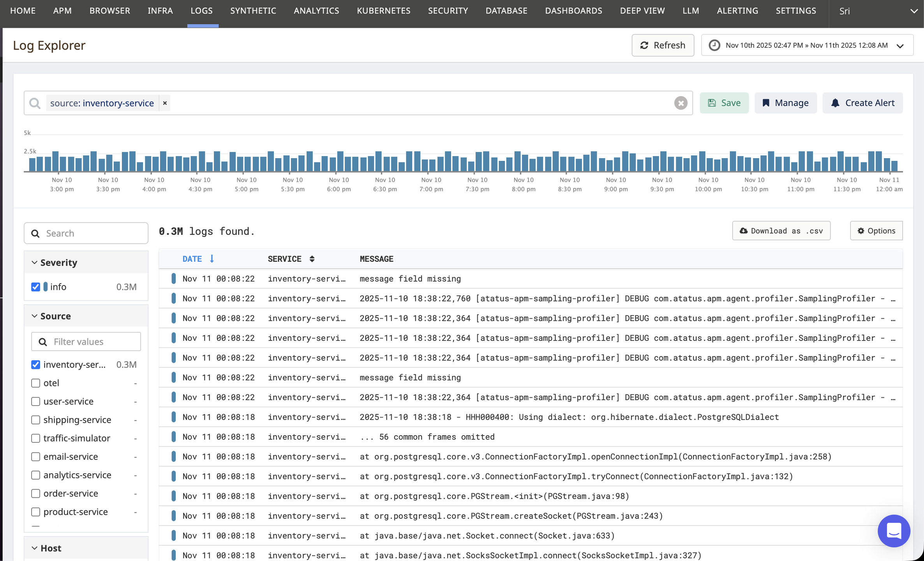The height and width of the screenshot is (561, 924).
Task: Open the time range dropdown
Action: coord(808,45)
